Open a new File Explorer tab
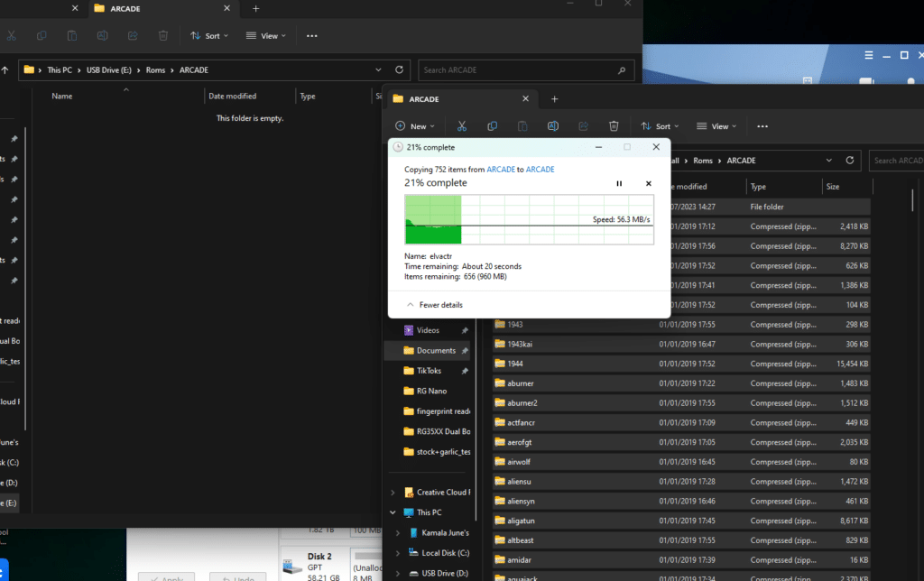 pyautogui.click(x=554, y=98)
